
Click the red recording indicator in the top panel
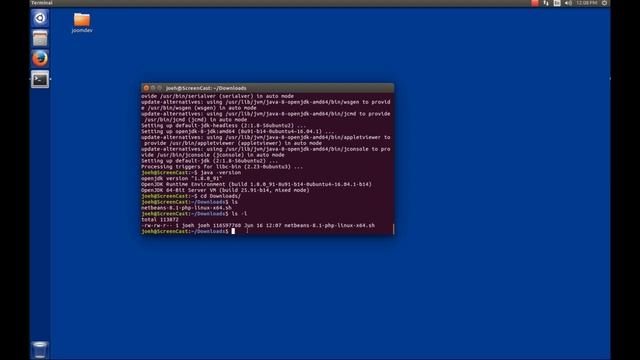pos(535,3)
